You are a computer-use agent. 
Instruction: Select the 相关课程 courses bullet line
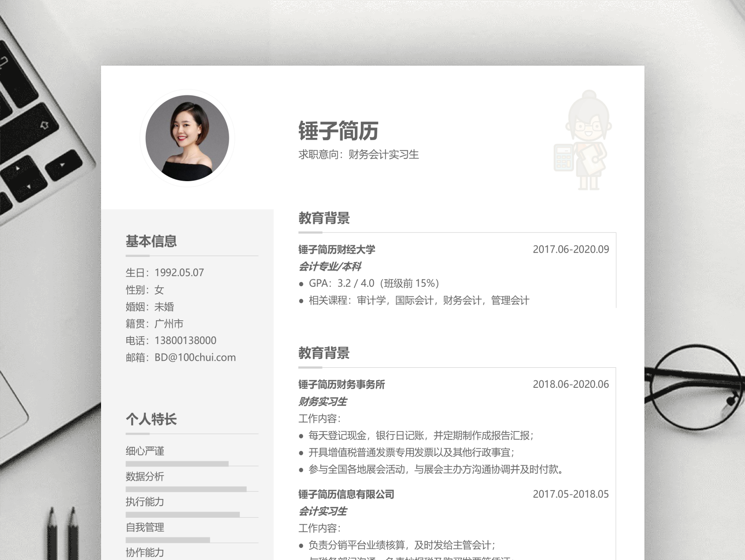[x=414, y=300]
